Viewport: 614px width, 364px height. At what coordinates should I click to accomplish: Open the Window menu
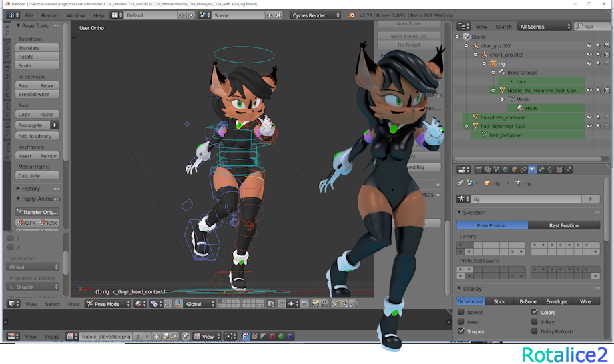[75, 15]
